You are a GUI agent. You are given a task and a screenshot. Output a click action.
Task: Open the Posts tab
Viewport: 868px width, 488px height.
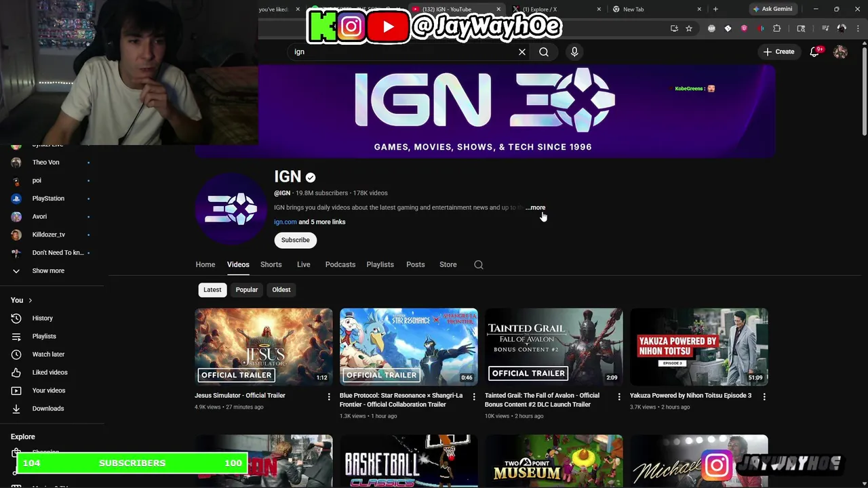(x=416, y=264)
